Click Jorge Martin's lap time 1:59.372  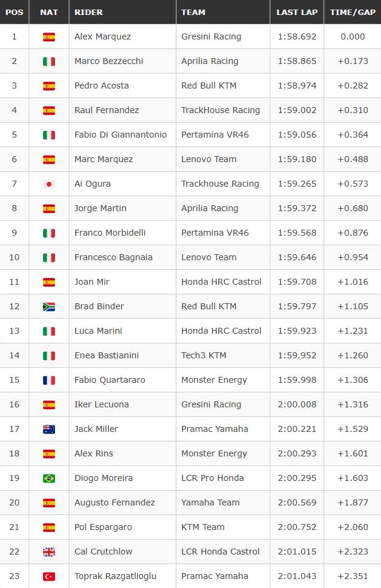(297, 208)
